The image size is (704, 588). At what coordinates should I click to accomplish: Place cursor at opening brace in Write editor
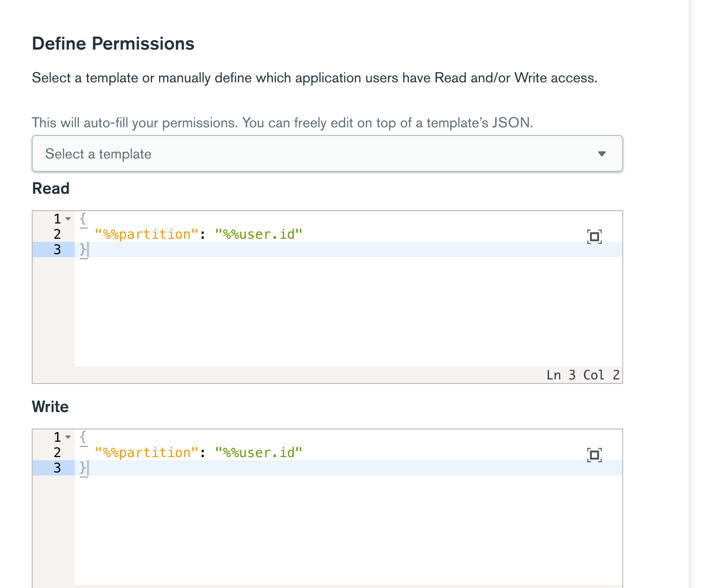(83, 437)
